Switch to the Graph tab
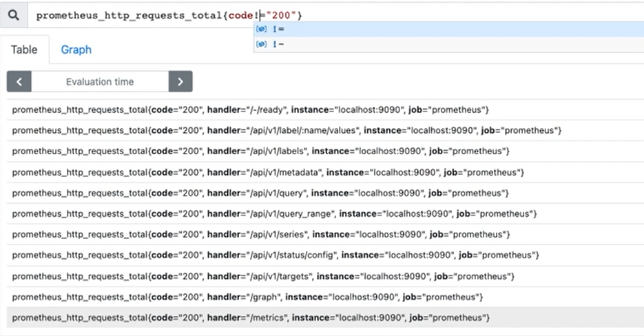644x336 pixels. point(76,50)
